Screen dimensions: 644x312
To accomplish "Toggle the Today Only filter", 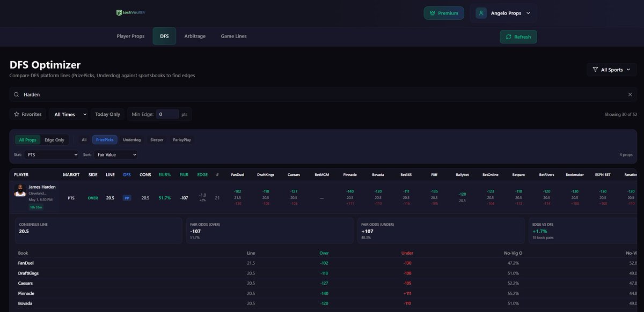I will point(107,114).
